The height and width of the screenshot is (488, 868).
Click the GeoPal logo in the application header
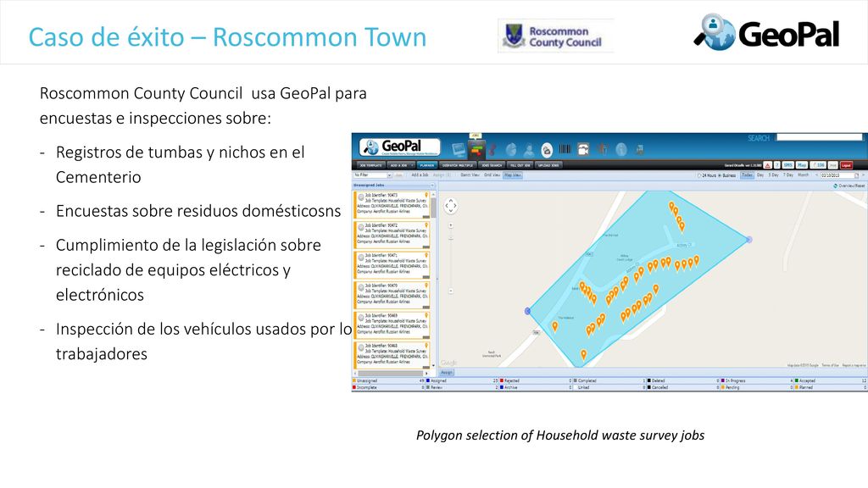[400, 147]
